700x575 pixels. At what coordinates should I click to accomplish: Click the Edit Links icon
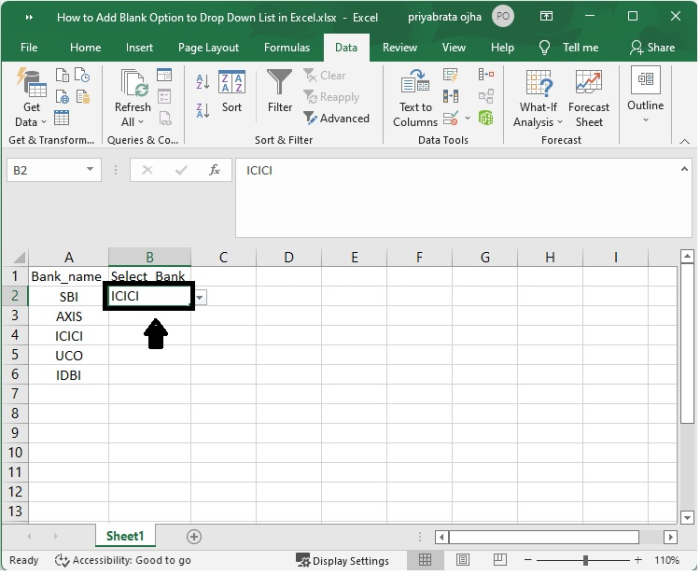(x=165, y=118)
